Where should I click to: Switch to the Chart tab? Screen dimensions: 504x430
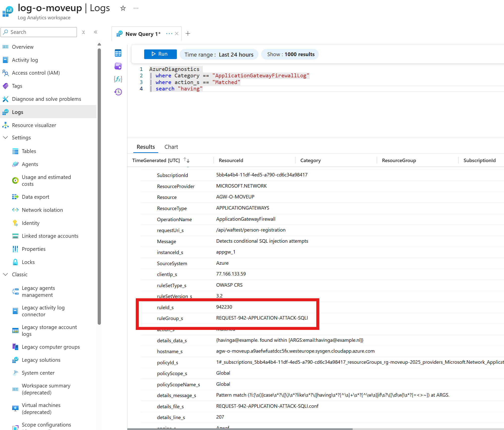pos(171,147)
